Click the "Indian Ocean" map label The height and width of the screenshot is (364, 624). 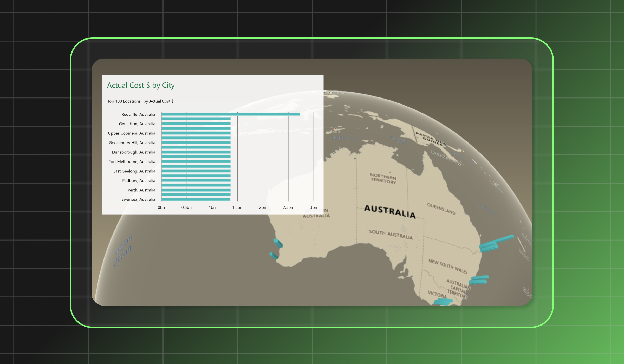pyautogui.click(x=123, y=250)
